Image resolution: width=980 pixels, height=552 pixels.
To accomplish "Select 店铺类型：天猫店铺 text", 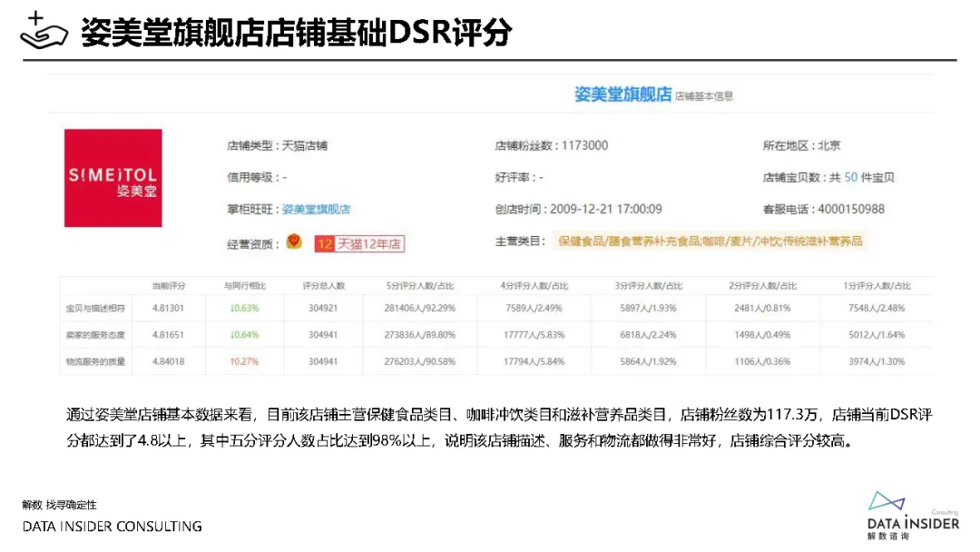I will coord(278,145).
